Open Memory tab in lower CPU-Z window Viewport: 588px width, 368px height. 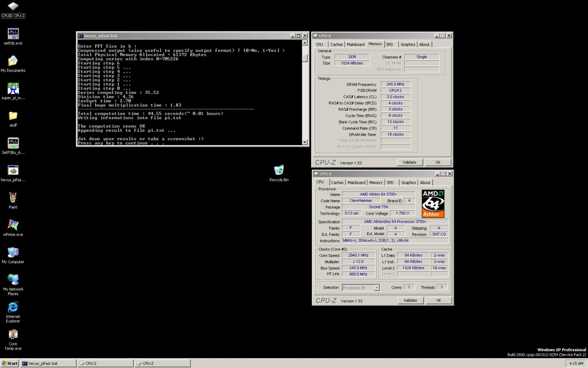(x=376, y=183)
